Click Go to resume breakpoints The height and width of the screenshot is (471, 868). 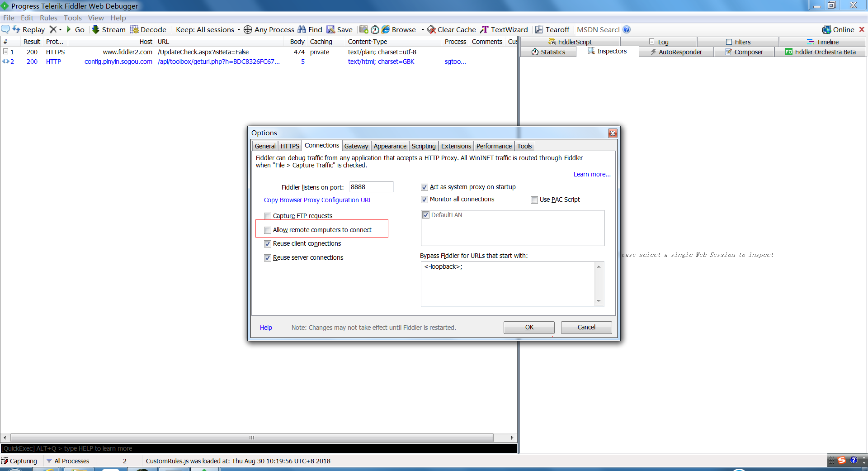click(x=75, y=29)
